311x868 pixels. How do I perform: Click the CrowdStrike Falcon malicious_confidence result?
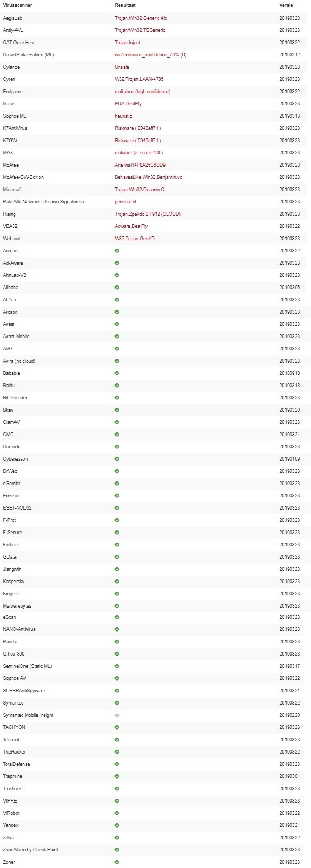[x=151, y=55]
